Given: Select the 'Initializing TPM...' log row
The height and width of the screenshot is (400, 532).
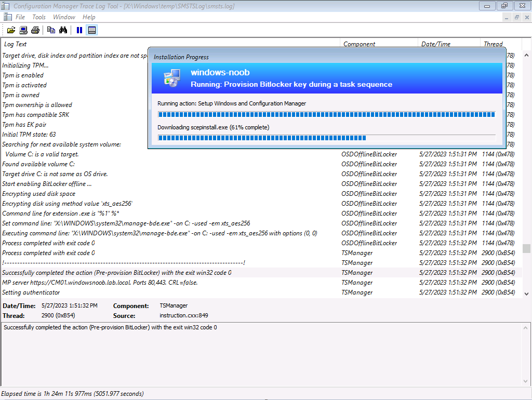Looking at the screenshot, I should pyautogui.click(x=74, y=65).
